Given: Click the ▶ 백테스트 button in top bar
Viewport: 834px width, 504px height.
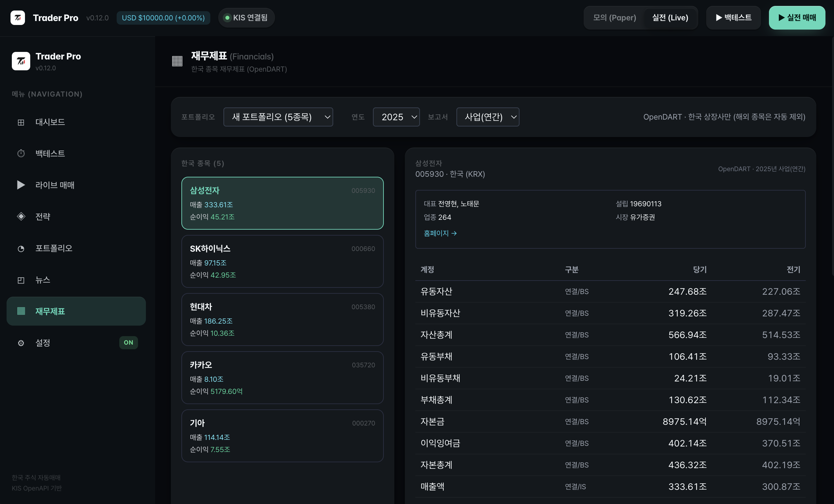Looking at the screenshot, I should tap(733, 18).
